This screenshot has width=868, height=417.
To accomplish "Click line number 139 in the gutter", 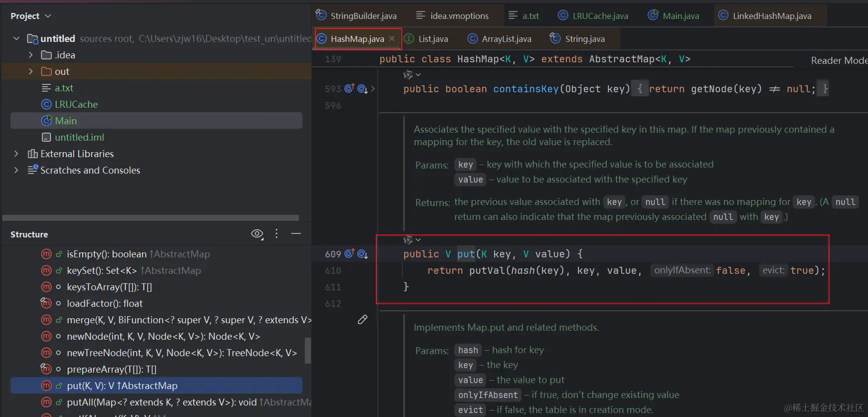I will [x=333, y=59].
